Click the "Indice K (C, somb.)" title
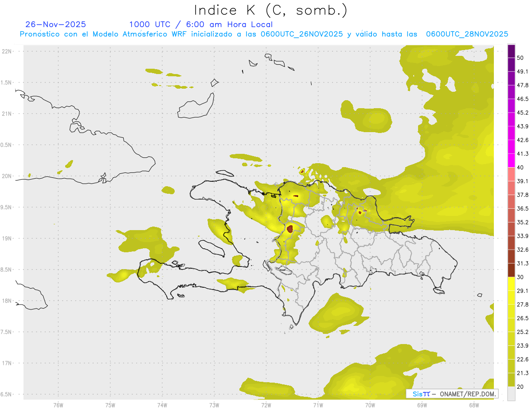This screenshot has width=532, height=411. (270, 10)
